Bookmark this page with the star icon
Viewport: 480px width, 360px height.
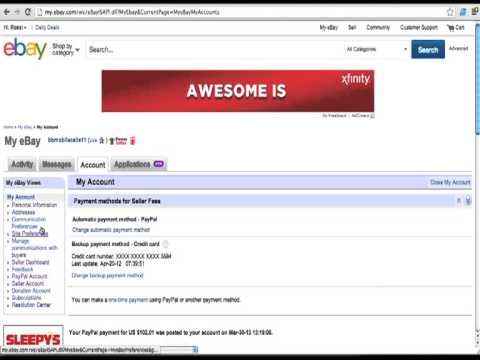click(x=450, y=12)
